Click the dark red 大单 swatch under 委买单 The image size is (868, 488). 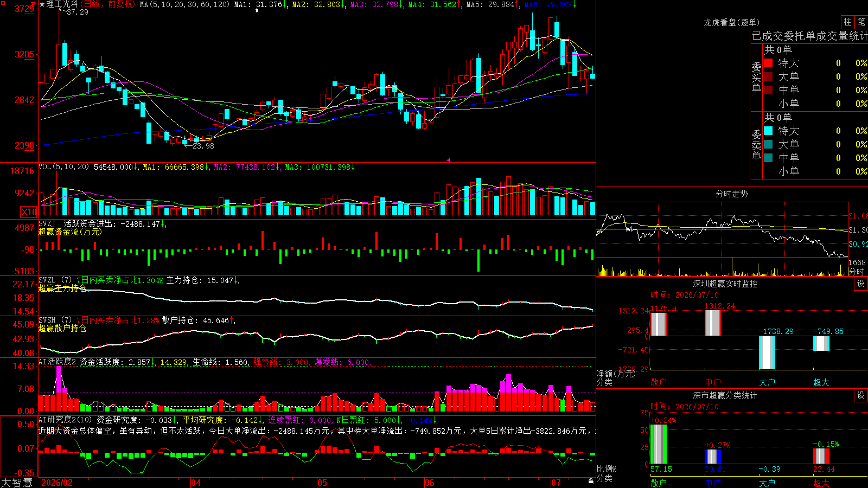click(768, 76)
